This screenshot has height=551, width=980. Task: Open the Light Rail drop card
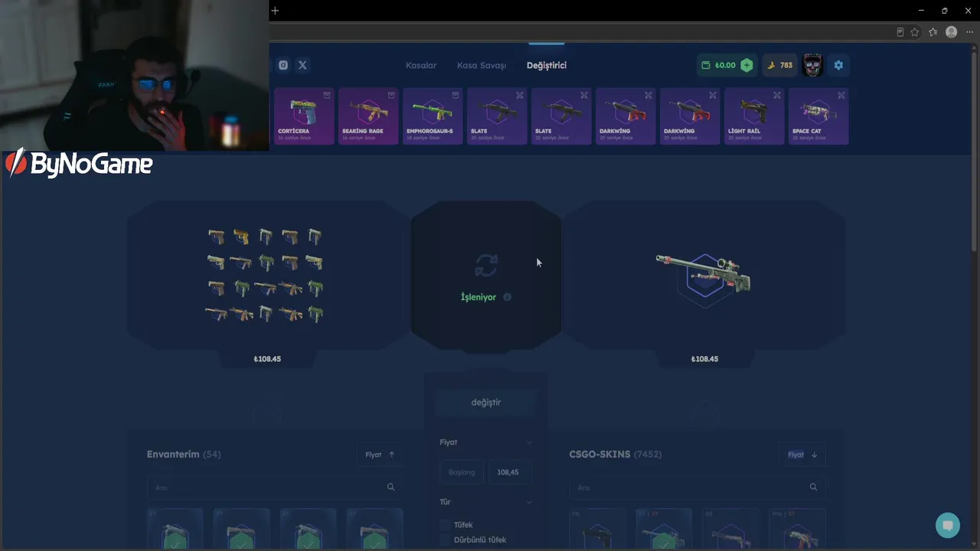click(754, 116)
